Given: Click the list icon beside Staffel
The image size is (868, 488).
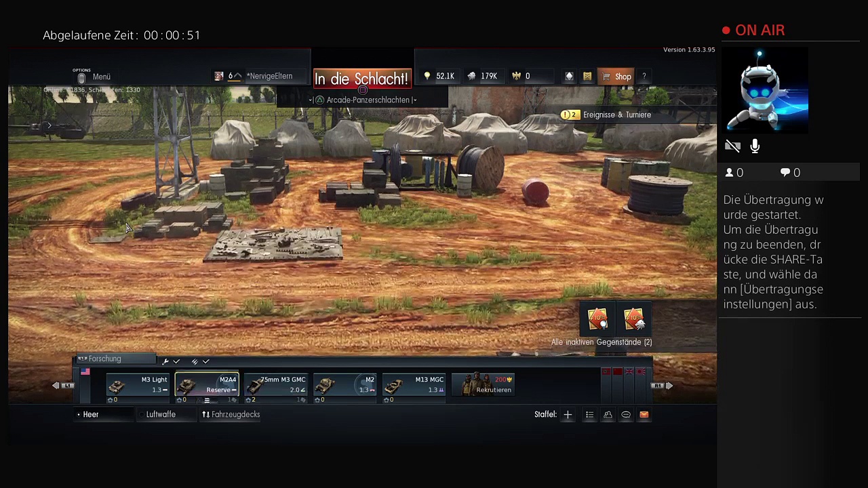Looking at the screenshot, I should (589, 415).
